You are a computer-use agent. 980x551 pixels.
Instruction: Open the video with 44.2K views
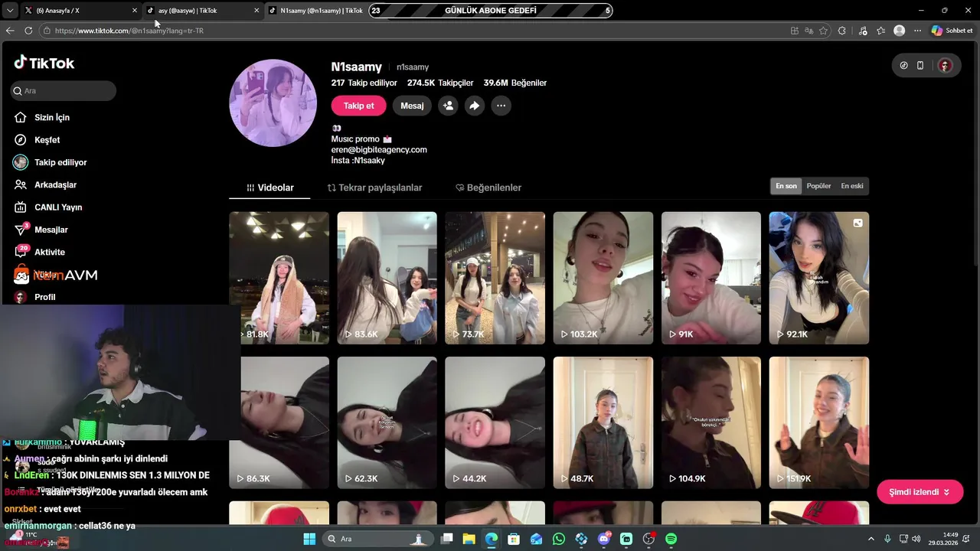click(495, 422)
